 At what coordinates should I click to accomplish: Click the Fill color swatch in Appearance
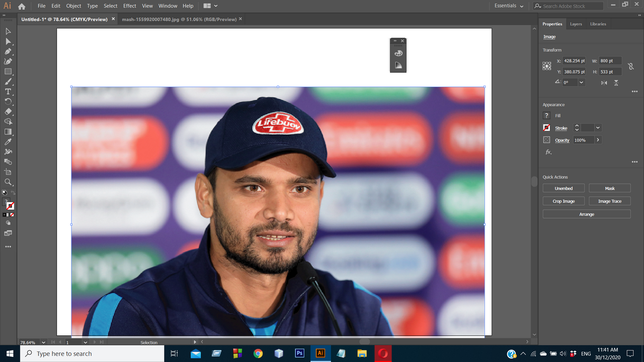[547, 116]
